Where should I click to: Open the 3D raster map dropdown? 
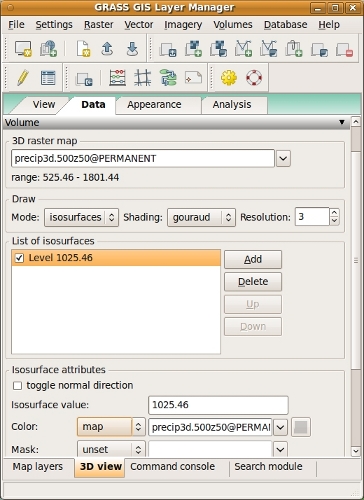pyautogui.click(x=283, y=158)
